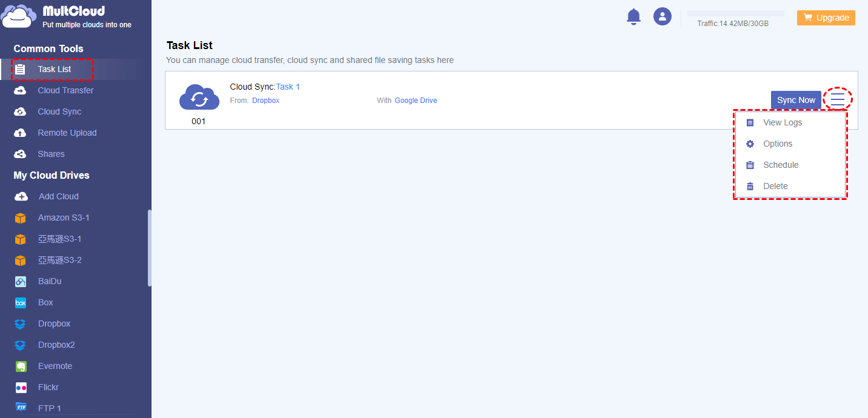
Task: Click the FTP 1 folder icon
Action: 21,408
